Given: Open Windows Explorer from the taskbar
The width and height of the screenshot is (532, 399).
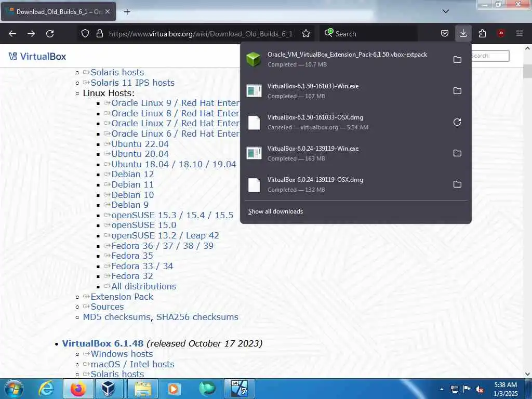Looking at the screenshot, I should (x=143, y=389).
